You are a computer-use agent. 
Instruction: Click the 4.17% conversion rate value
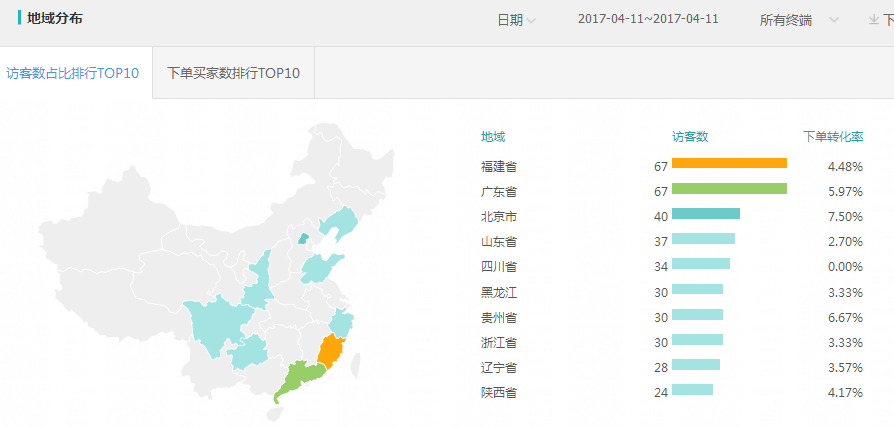coord(845,393)
